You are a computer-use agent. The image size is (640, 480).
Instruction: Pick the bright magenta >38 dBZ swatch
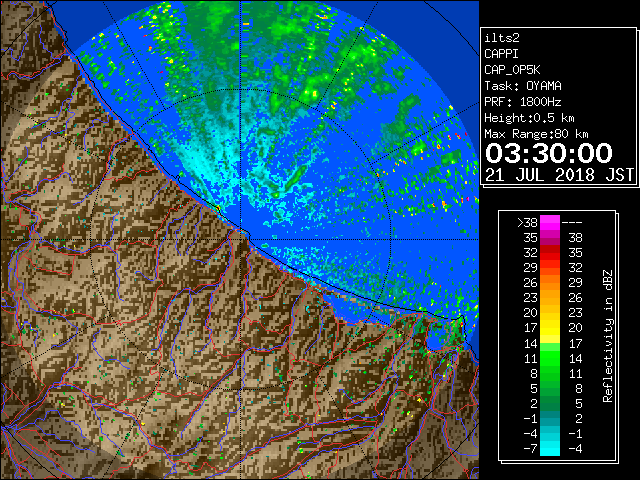pyautogui.click(x=550, y=222)
